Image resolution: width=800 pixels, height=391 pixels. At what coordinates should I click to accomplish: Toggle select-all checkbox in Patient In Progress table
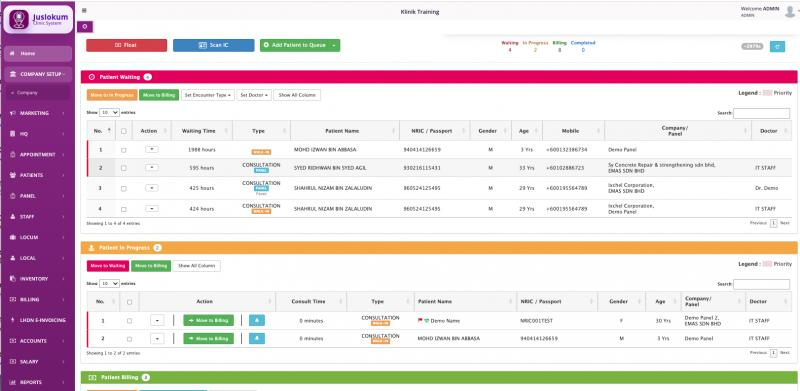129,302
